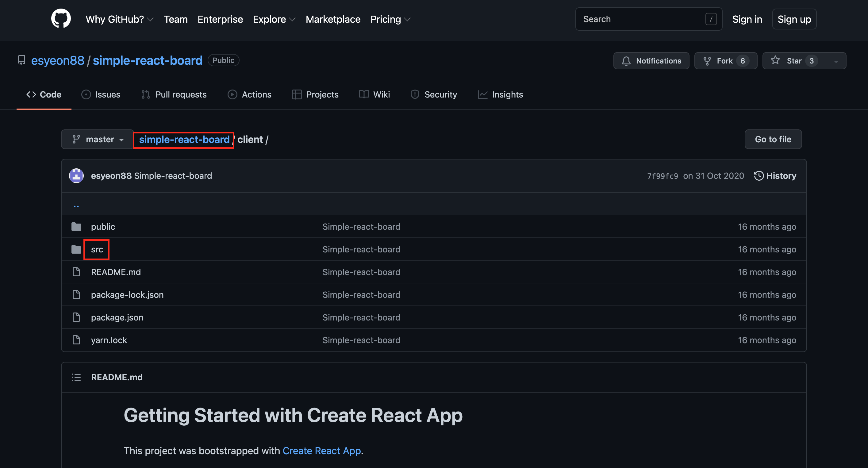Viewport: 868px width, 468px height.
Task: Click the History clock icon
Action: click(759, 175)
